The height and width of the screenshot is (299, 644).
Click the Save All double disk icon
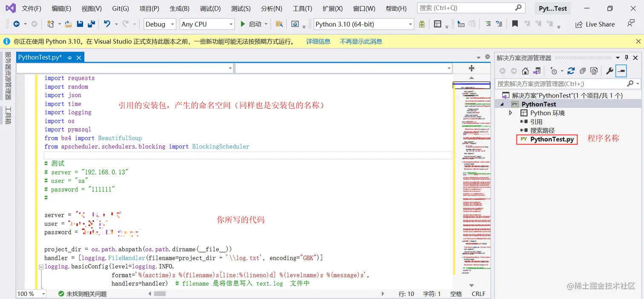[x=91, y=24]
